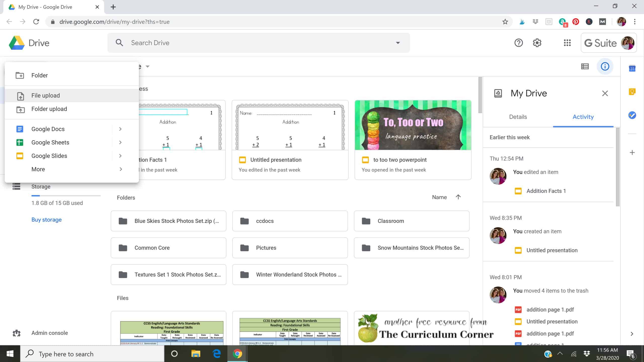Click the Help question mark icon
Viewport: 644px width, 362px height.
point(518,43)
